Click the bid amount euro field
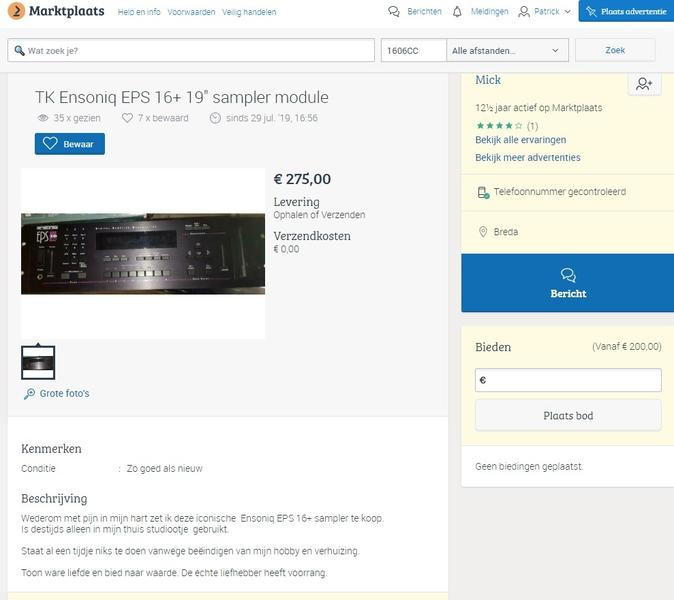This screenshot has width=674, height=600. tap(568, 380)
